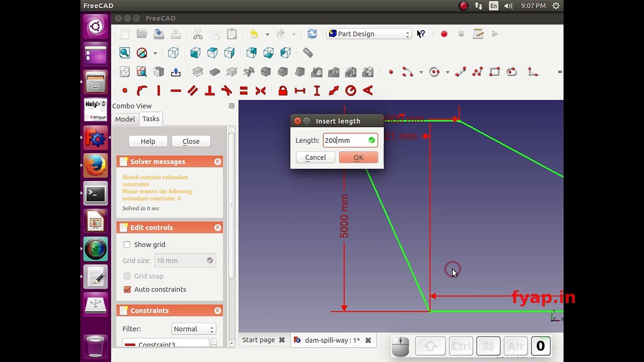644x362 pixels.
Task: Open the constraints Filter Normal dropdown
Action: [194, 329]
